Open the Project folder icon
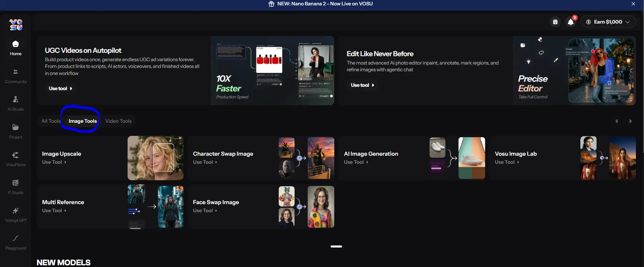The width and height of the screenshot is (644, 267). 15,127
